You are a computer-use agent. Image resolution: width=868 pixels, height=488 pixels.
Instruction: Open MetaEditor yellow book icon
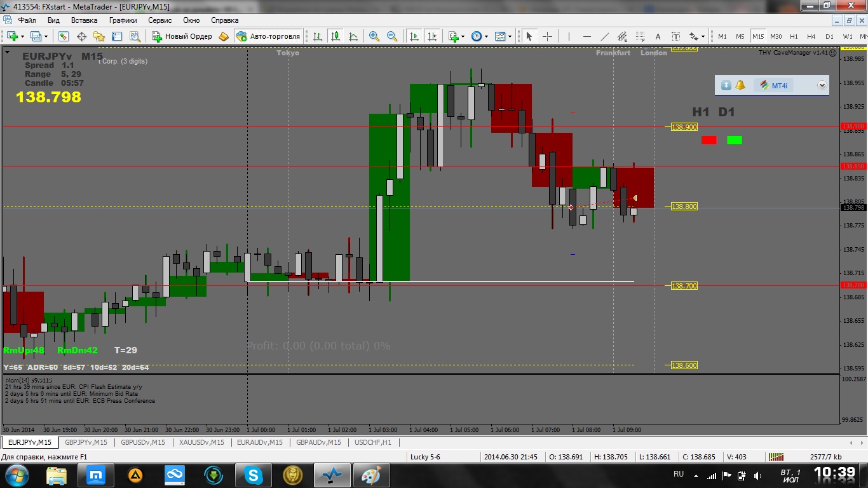pos(224,36)
